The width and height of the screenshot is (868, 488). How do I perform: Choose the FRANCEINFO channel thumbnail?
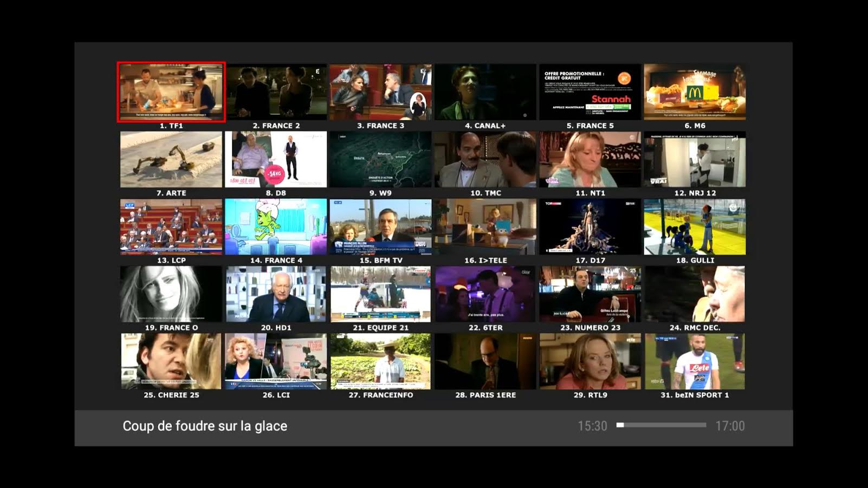380,361
